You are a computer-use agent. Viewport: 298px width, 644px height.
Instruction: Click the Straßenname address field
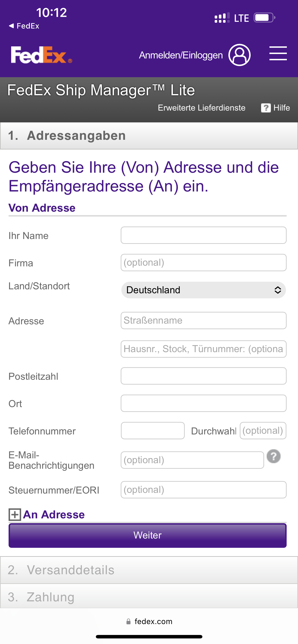pyautogui.click(x=203, y=321)
